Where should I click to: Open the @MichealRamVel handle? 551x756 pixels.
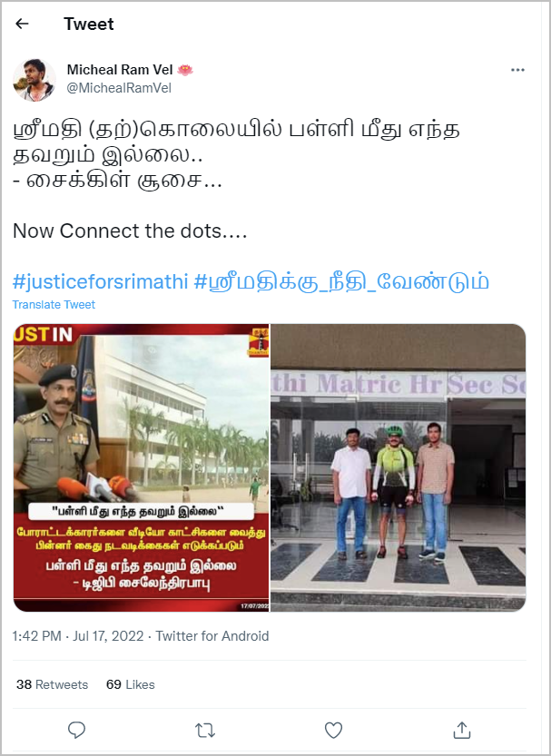(119, 88)
